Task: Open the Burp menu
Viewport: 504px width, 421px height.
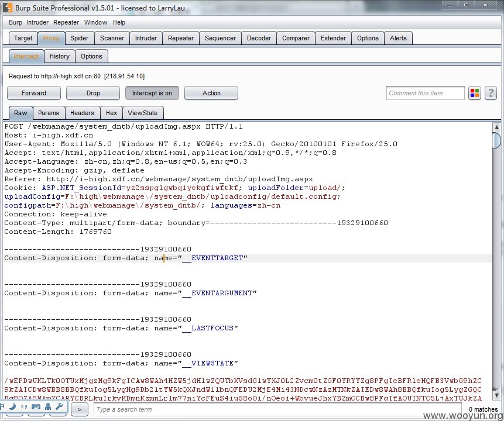Action: pyautogui.click(x=15, y=22)
